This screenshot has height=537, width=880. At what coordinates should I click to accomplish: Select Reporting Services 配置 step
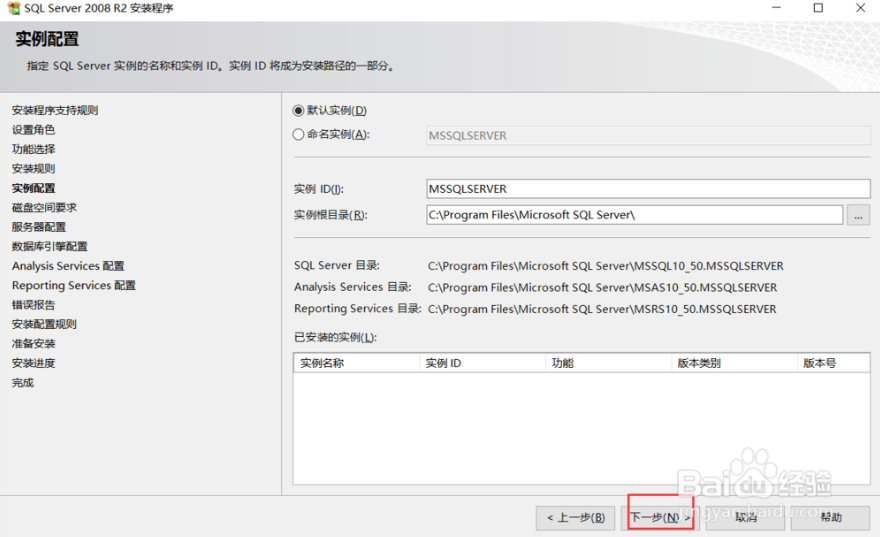74,286
